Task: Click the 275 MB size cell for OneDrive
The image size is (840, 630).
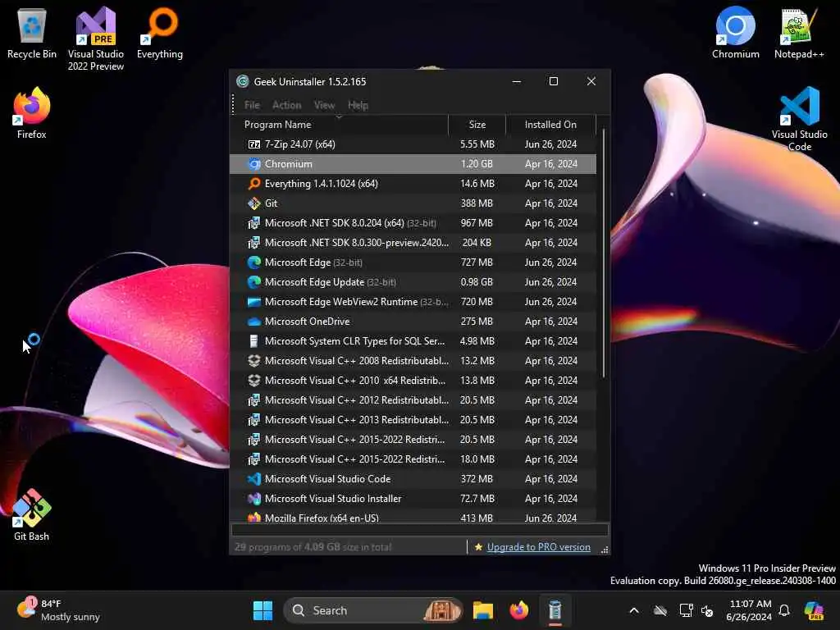Action: (x=477, y=322)
